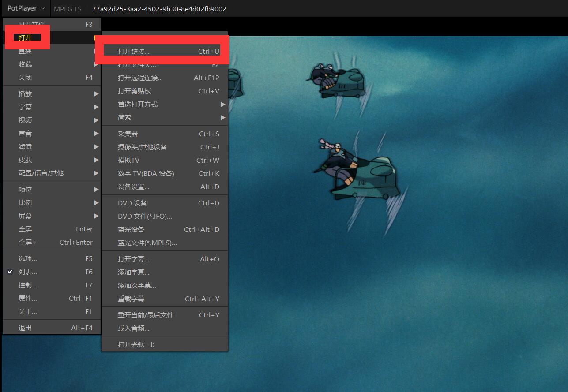Expand the 滤镜 submenu
The height and width of the screenshot is (392, 568).
point(52,147)
